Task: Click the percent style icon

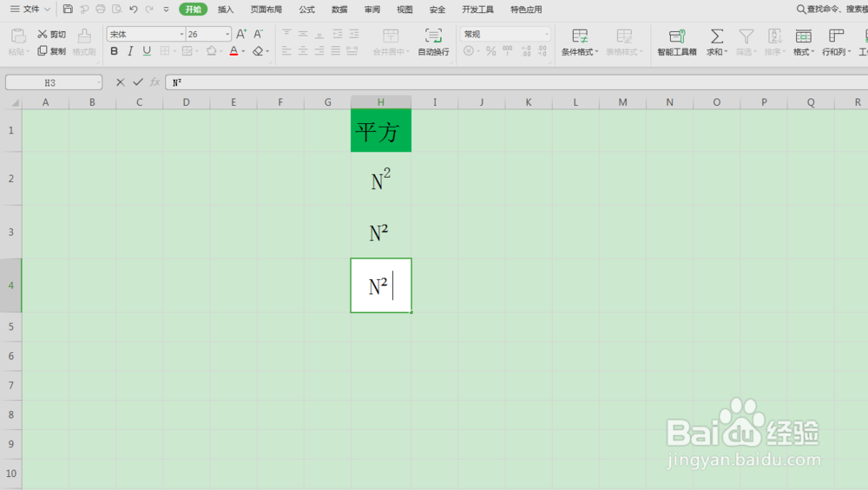Action: [x=491, y=51]
